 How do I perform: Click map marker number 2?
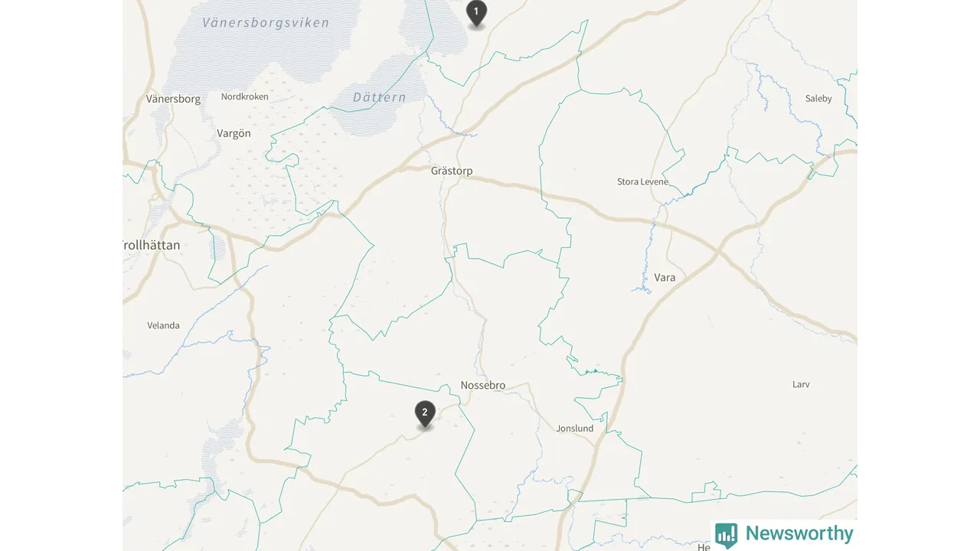[x=425, y=415]
